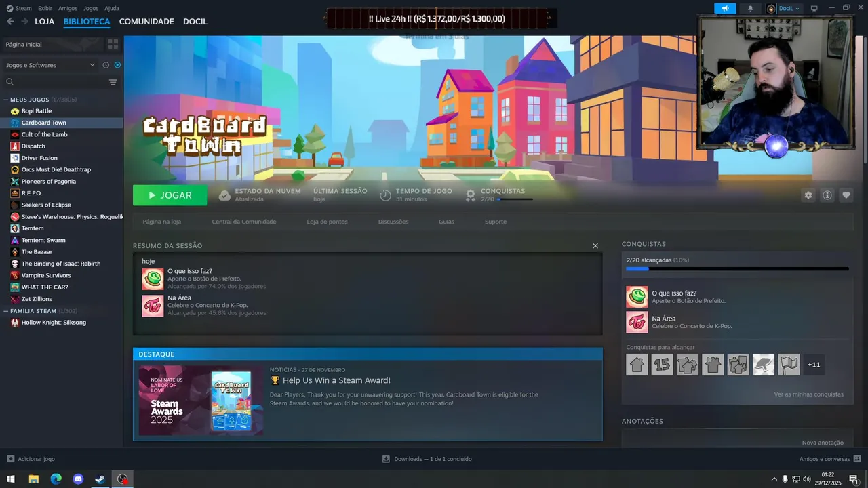This screenshot has width=868, height=488.
Task: Open the Steam Awards news thumbnail
Action: [x=201, y=401]
